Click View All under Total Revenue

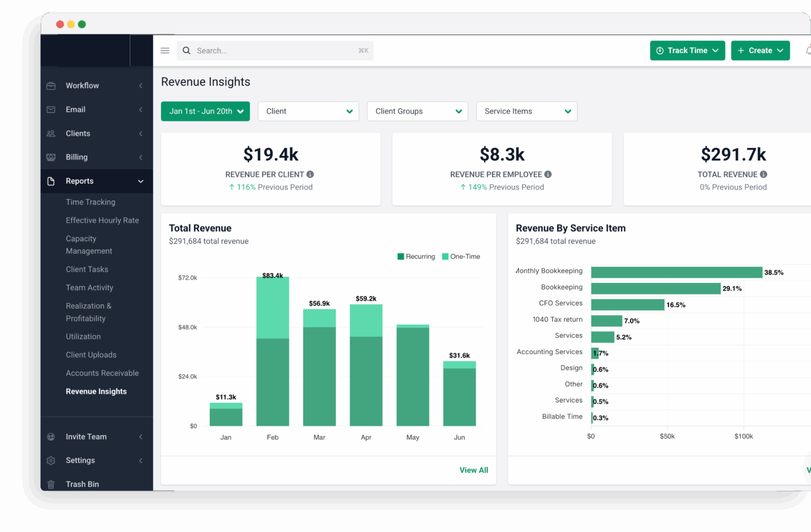[x=474, y=470]
